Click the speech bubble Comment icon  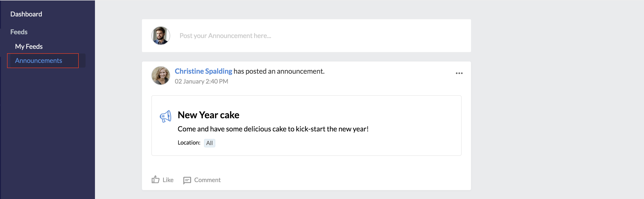pyautogui.click(x=187, y=180)
